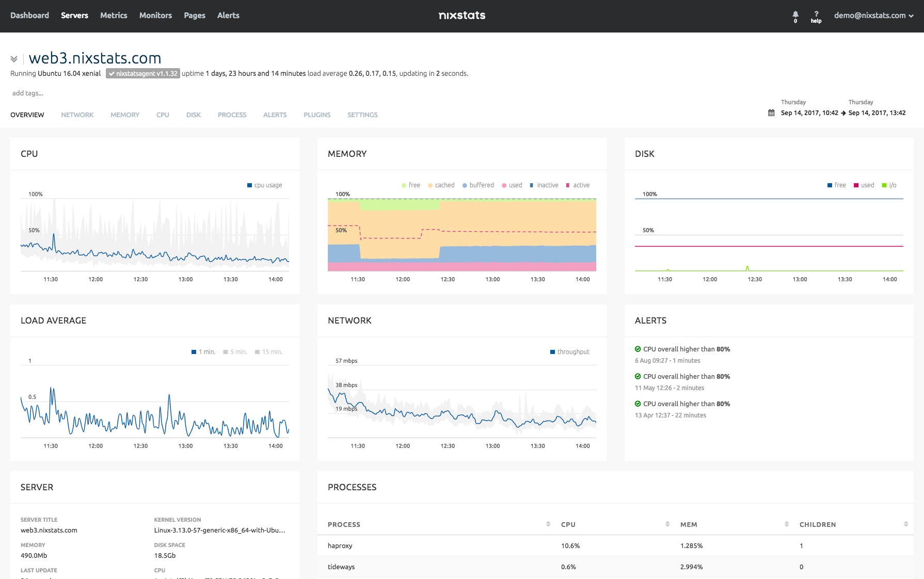
Task: Click the web3.nixstats.com server title heading
Action: [x=95, y=58]
